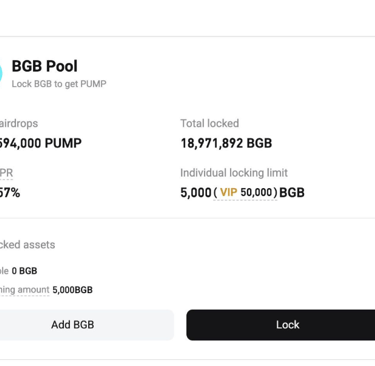
Task: Click the Individual locking limit label
Action: click(234, 173)
